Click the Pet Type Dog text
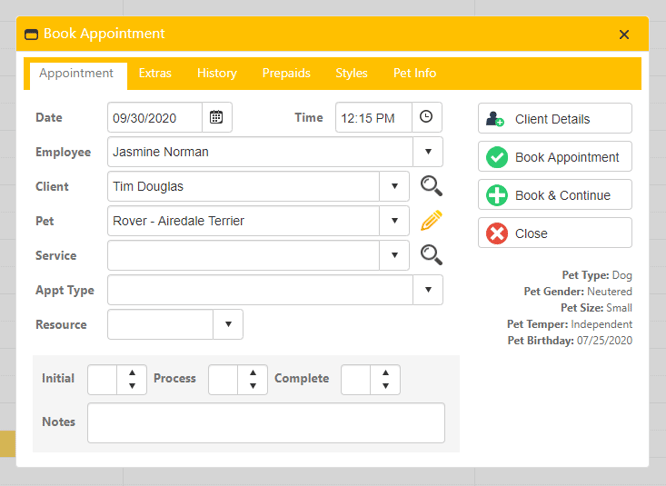The height and width of the screenshot is (486, 666). coord(597,275)
